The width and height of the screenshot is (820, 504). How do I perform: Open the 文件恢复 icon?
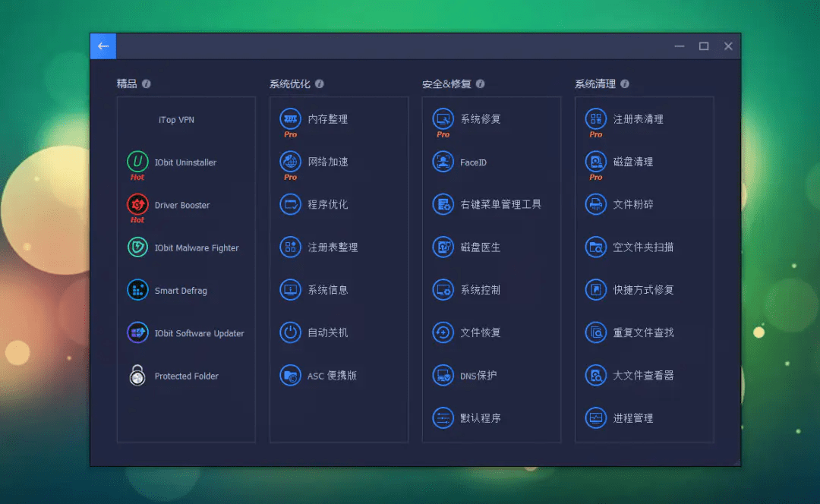[443, 332]
